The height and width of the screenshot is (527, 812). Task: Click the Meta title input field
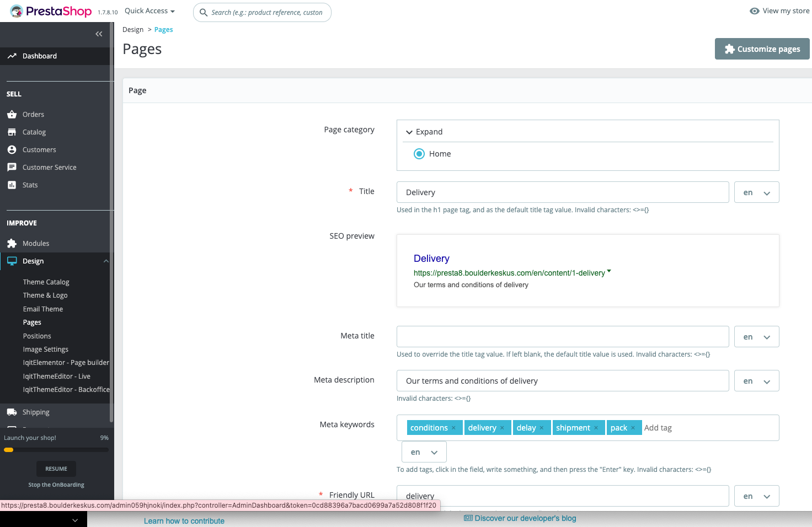pyautogui.click(x=563, y=337)
